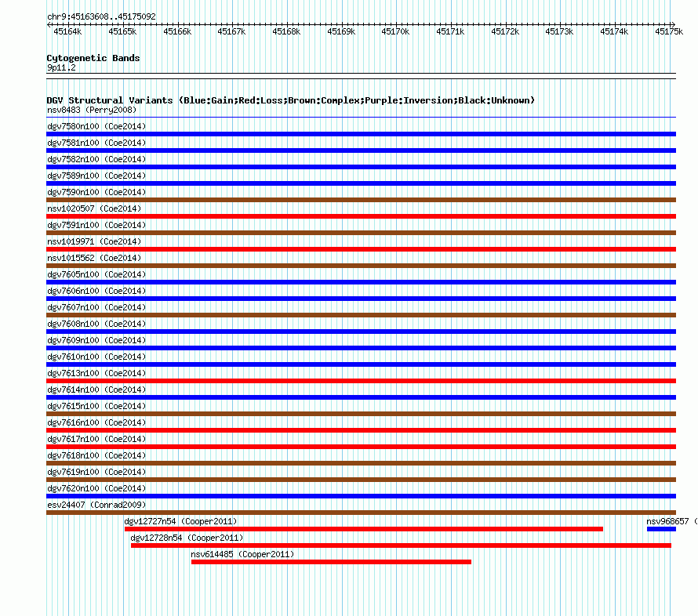This screenshot has width=698, height=616.
Task: Select the dgv12727n54 red loss bar
Action: pos(364,529)
